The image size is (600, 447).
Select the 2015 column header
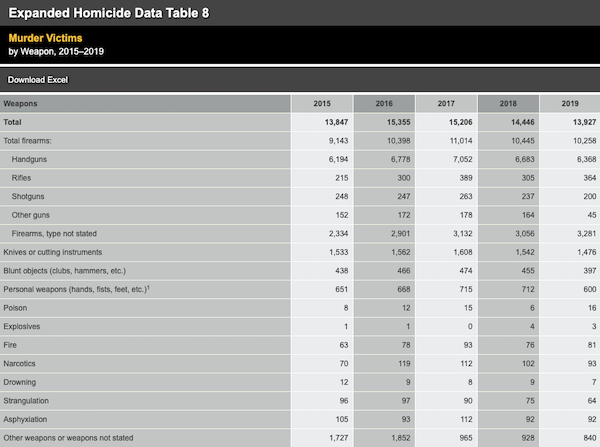[321, 103]
